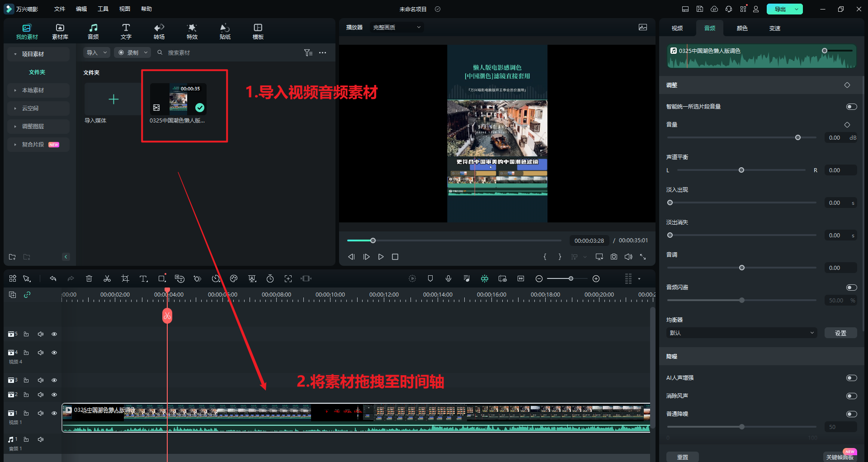868x462 pixels.
Task: Open the 特效 effects panel
Action: click(x=192, y=31)
